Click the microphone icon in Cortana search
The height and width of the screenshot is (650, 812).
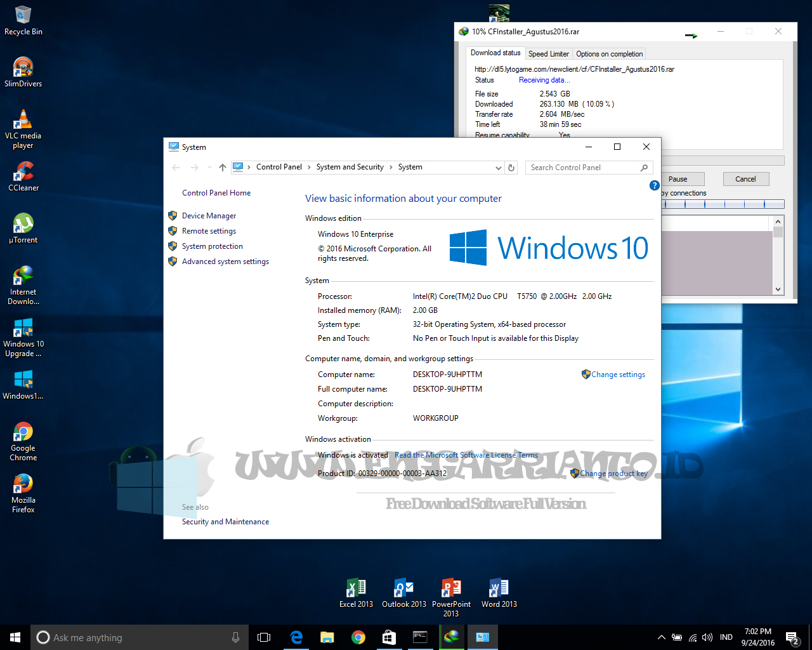coord(235,637)
